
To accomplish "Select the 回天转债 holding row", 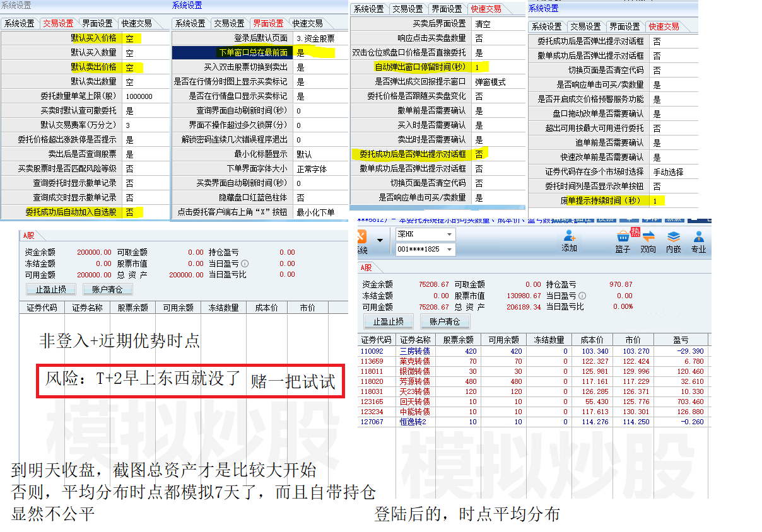I will click(x=534, y=402).
